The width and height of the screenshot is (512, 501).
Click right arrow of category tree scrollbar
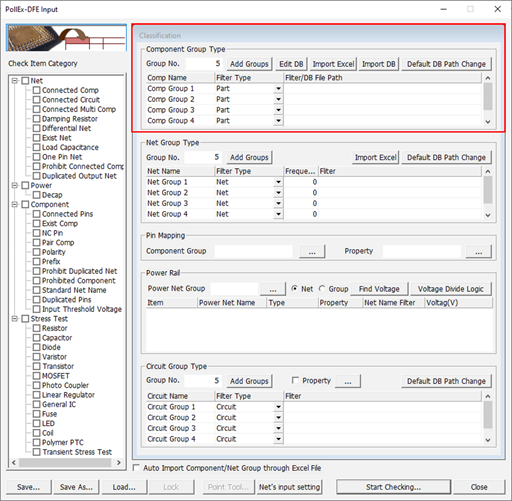click(119, 463)
